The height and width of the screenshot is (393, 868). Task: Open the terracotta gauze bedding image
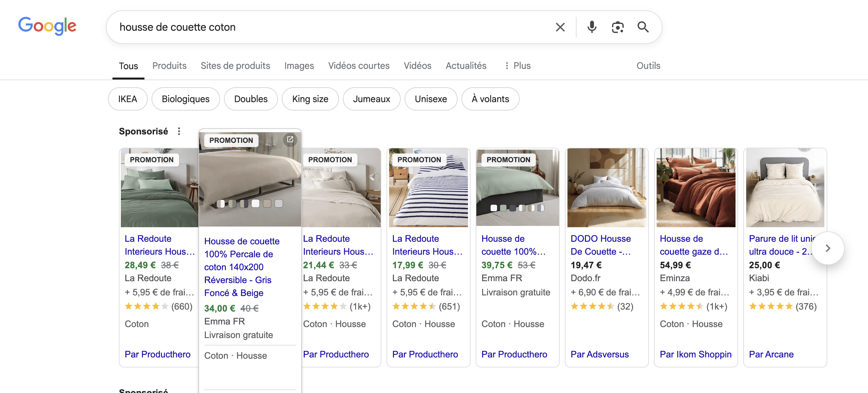tap(696, 188)
